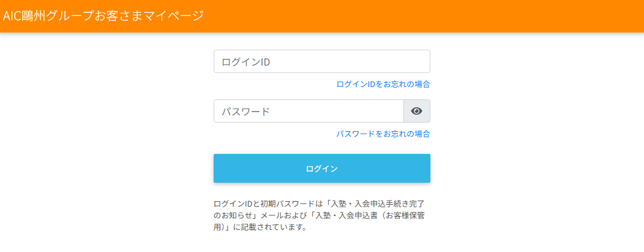Place cursor in the ログインID box
This screenshot has height=252, width=644.
321,61
